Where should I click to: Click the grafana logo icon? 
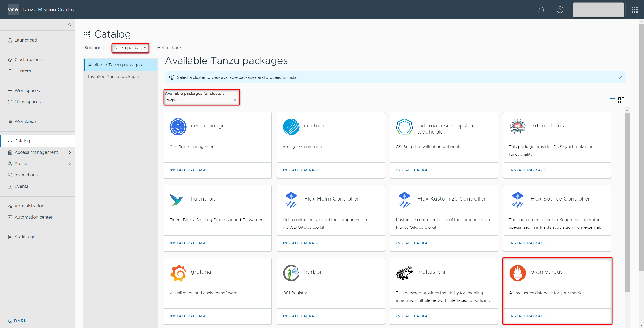178,273
